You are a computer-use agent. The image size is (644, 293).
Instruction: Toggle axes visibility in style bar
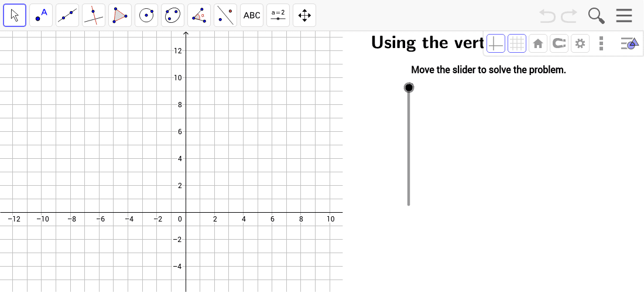tap(496, 43)
